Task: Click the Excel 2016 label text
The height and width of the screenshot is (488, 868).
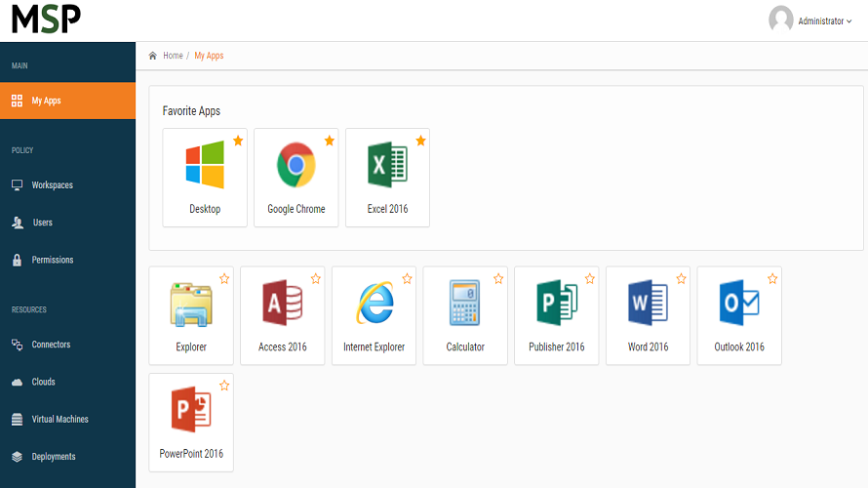Action: click(x=387, y=209)
